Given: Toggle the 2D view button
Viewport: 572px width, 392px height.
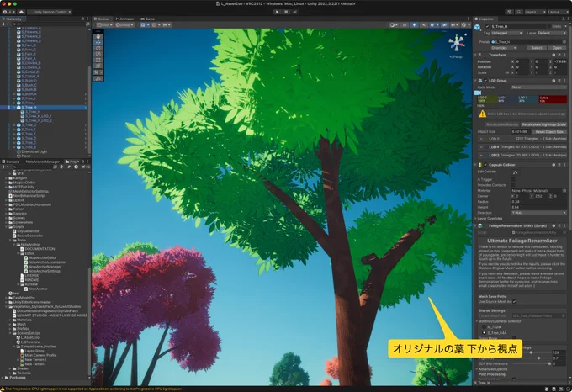Looking at the screenshot, I should 405,24.
